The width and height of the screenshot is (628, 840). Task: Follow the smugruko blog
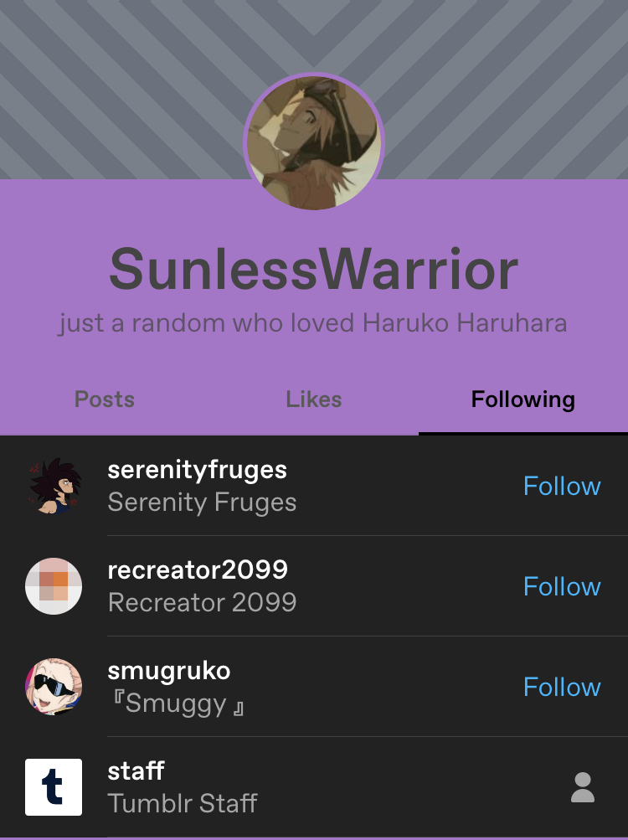[562, 687]
